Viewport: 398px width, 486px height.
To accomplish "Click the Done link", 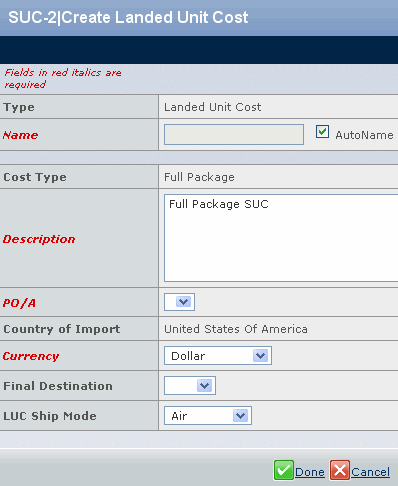I will click(310, 472).
